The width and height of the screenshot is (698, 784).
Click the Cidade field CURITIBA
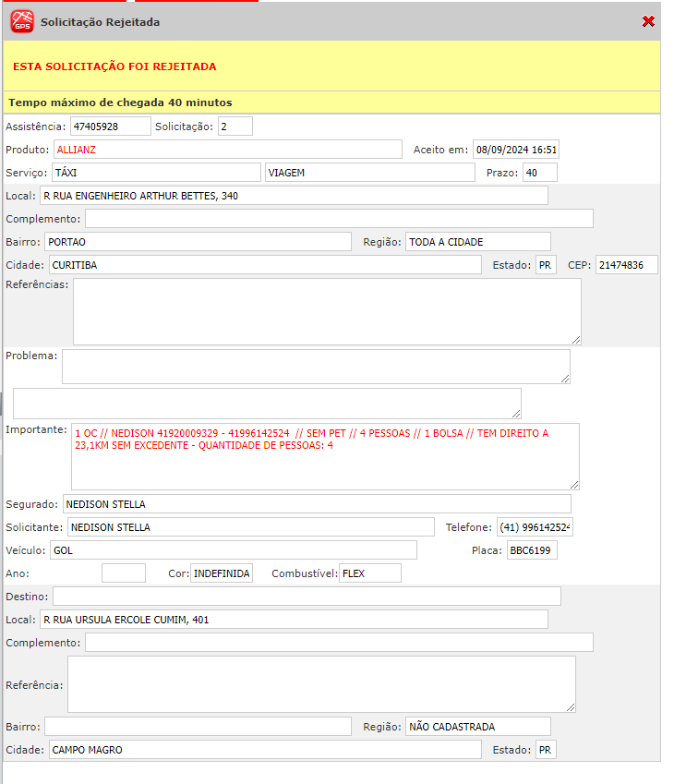[x=265, y=264]
